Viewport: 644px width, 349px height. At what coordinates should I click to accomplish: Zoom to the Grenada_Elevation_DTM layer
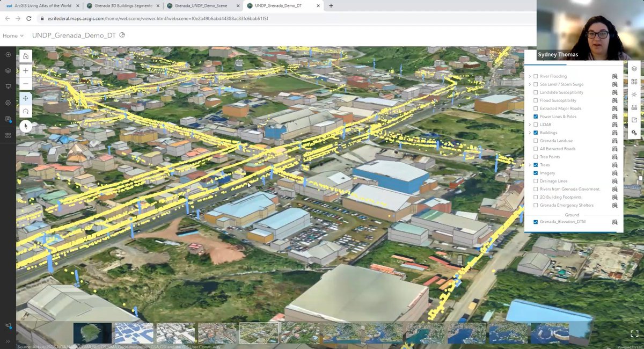tap(615, 222)
